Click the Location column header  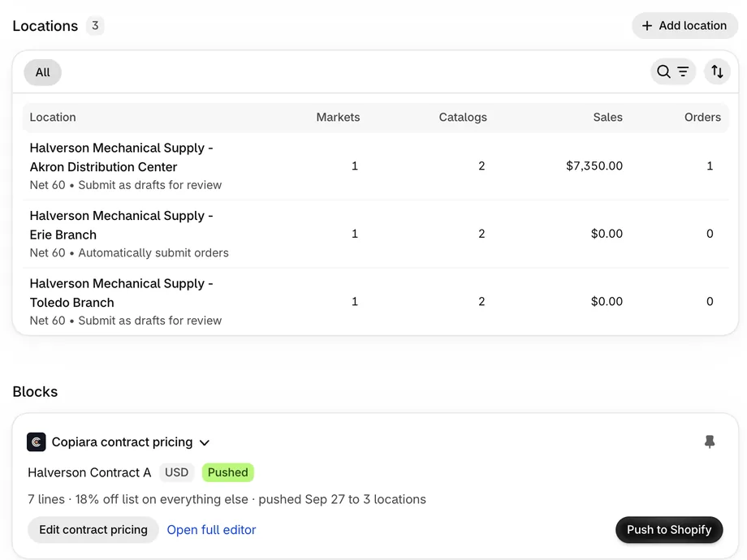pos(53,117)
